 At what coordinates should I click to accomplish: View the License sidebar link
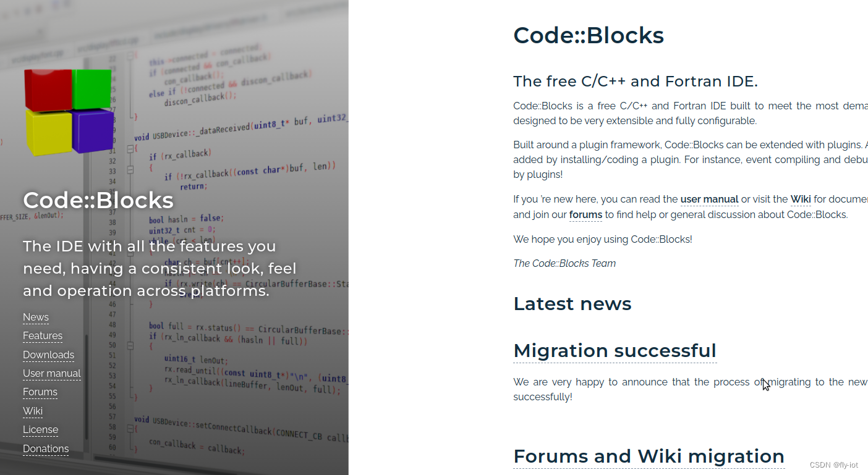tap(41, 429)
